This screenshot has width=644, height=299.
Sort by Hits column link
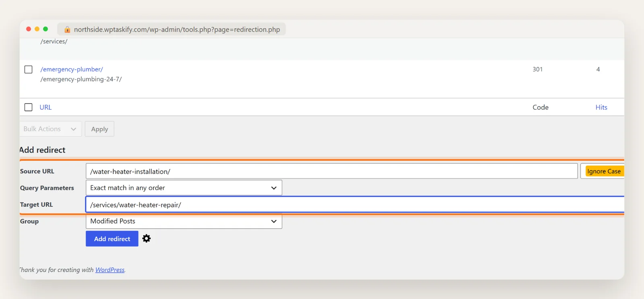click(x=601, y=107)
